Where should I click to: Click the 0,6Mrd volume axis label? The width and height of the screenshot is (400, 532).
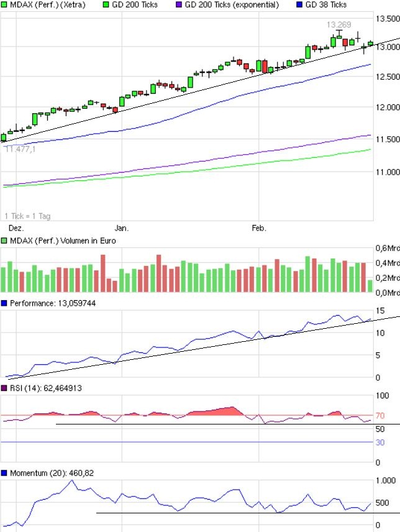pos(388,249)
